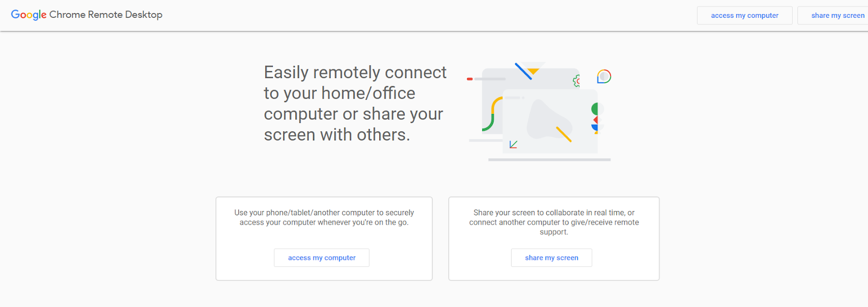This screenshot has height=307, width=868.
Task: Click 'access my computer' button in left card
Action: click(322, 258)
